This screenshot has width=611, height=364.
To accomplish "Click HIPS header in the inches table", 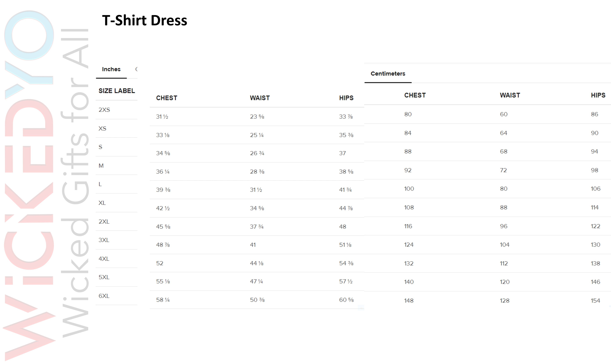I will [x=346, y=98].
